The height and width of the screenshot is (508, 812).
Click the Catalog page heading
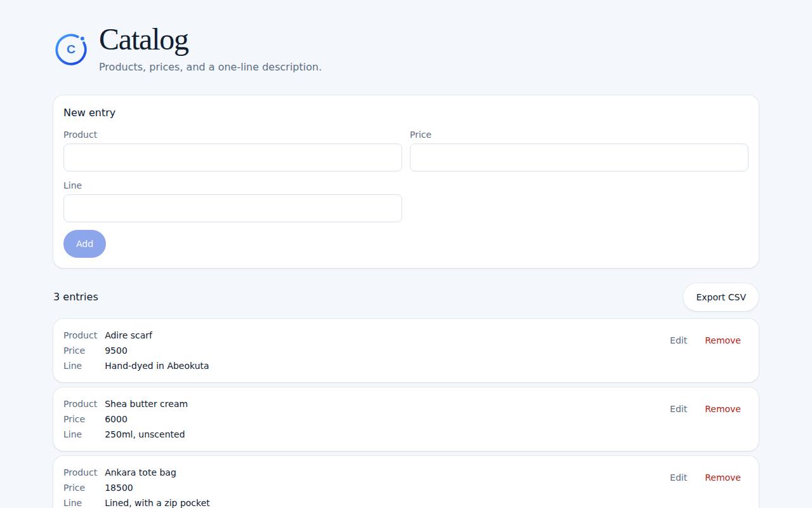coord(143,40)
